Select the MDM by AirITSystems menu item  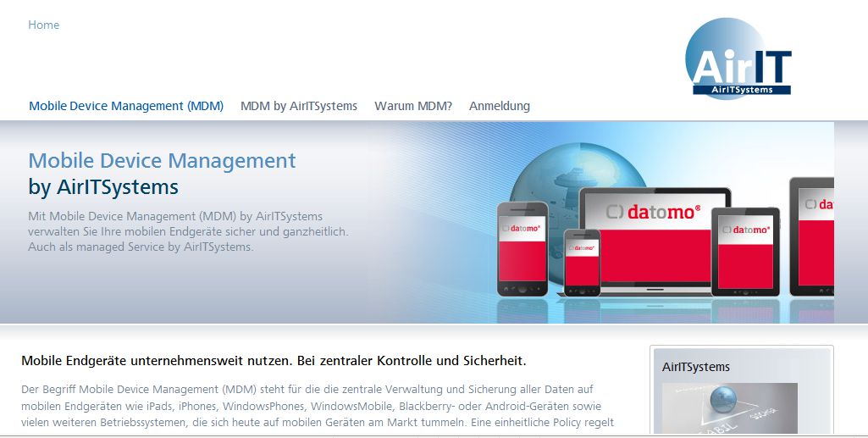[299, 106]
